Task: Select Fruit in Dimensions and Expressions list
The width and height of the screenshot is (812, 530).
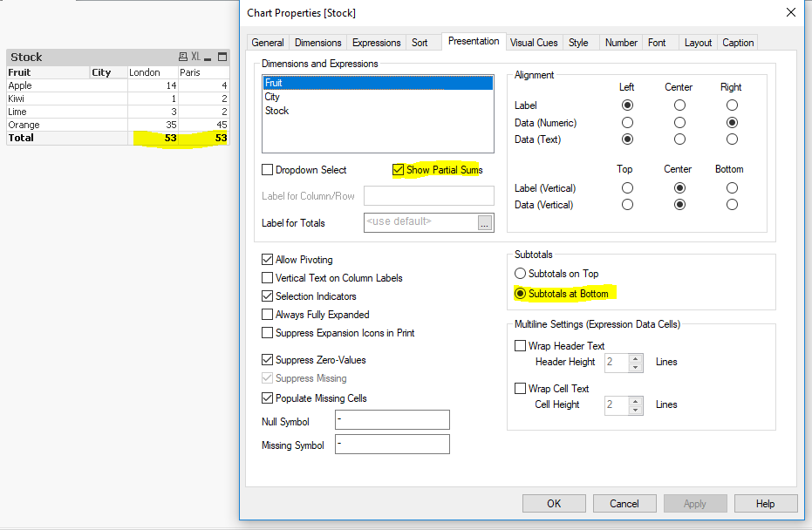Action: [378, 83]
